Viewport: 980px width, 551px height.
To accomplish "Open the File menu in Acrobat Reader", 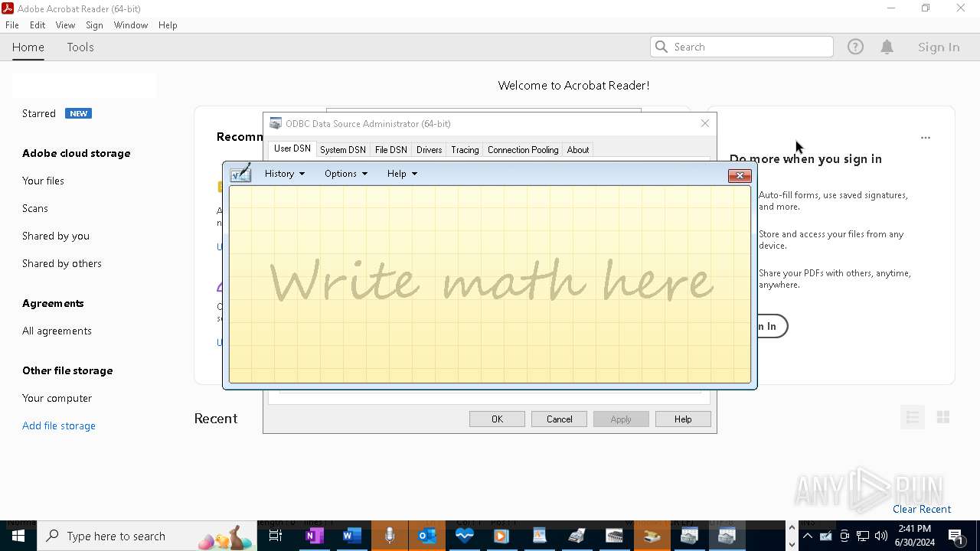I will pos(12,25).
